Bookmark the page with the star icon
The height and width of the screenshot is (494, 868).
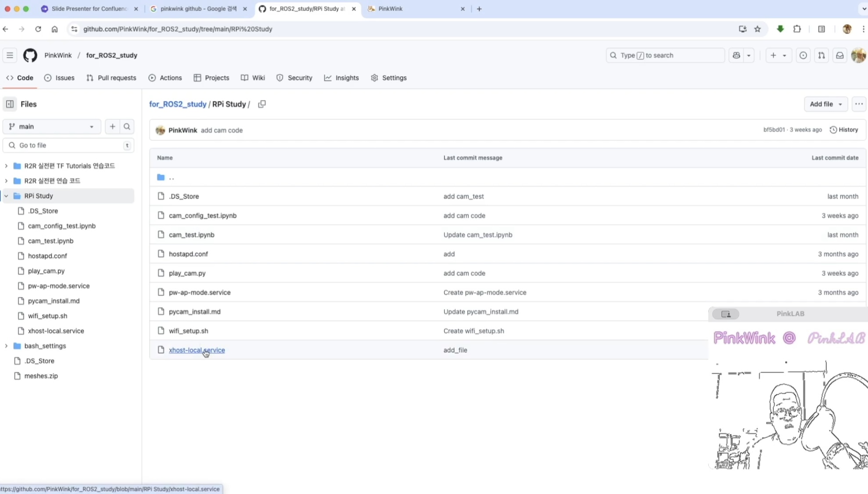click(x=757, y=29)
